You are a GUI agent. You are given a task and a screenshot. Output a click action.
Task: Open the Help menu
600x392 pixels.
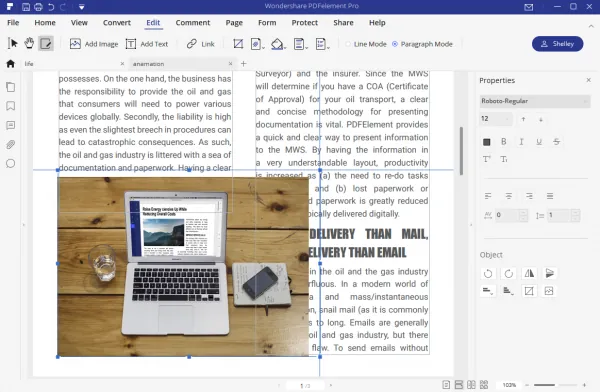coord(377,23)
